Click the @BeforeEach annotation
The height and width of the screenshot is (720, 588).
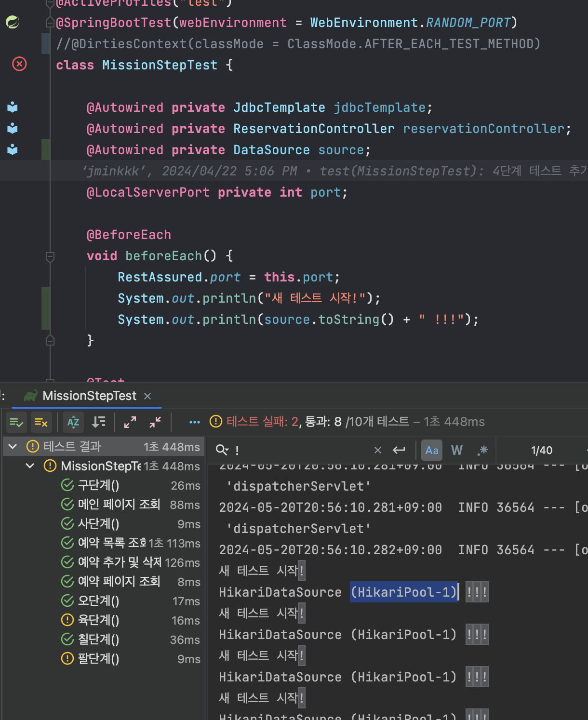click(129, 235)
